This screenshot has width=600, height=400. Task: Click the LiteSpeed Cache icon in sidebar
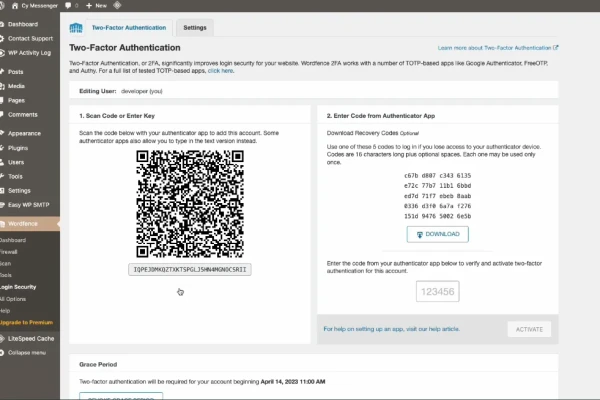coord(2,338)
